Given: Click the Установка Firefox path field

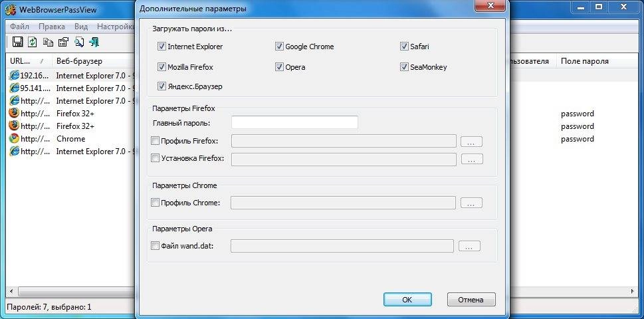Looking at the screenshot, I should 344,159.
